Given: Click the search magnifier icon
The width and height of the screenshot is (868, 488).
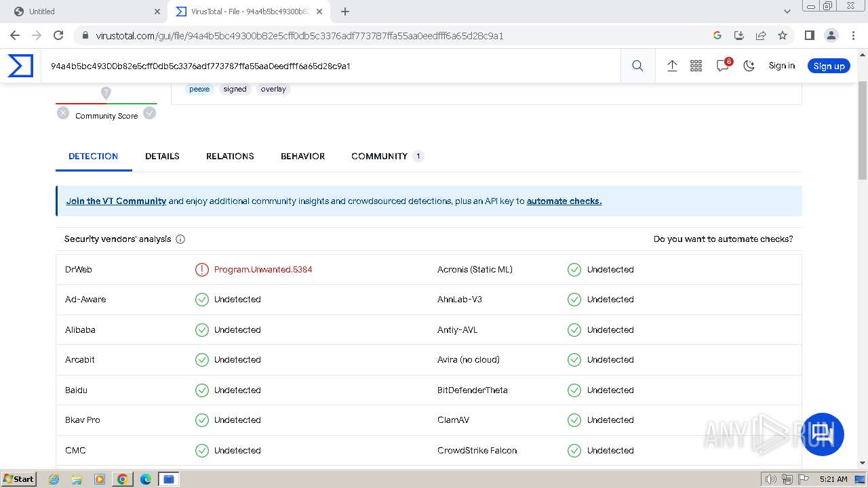Looking at the screenshot, I should [x=637, y=66].
